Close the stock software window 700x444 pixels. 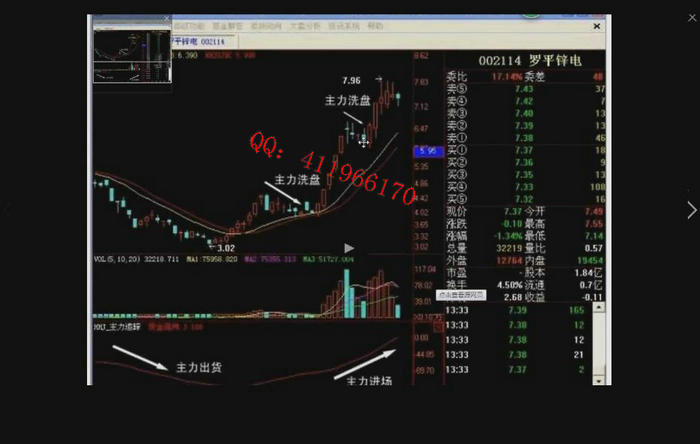click(596, 26)
